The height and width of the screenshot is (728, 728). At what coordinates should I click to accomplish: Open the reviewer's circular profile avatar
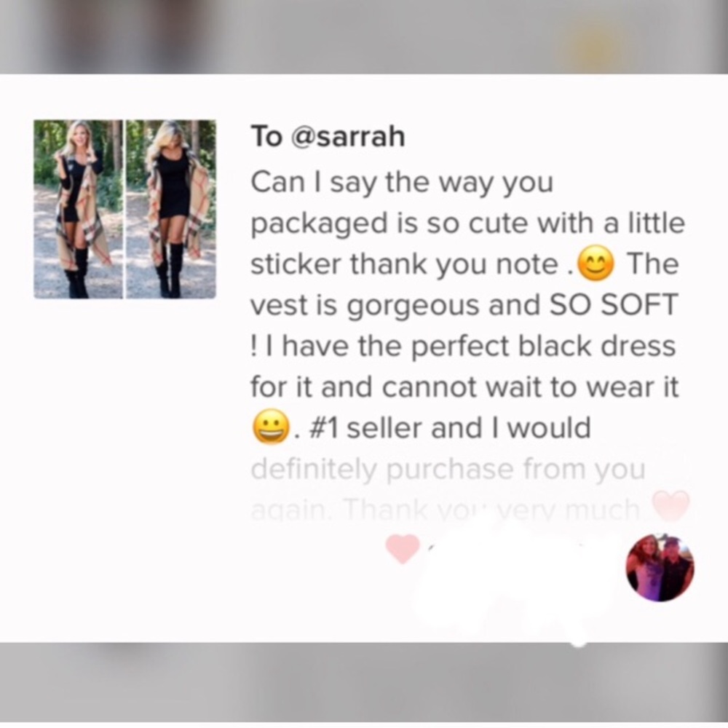pos(660,568)
